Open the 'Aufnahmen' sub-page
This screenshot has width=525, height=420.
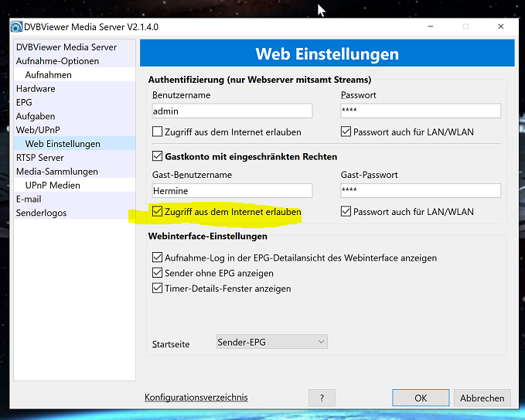pyautogui.click(x=75, y=74)
